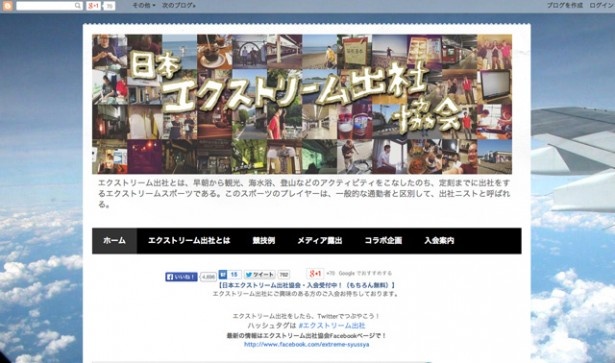Click the Facebook like count 4,896
The height and width of the screenshot is (363, 615).
pyautogui.click(x=208, y=277)
